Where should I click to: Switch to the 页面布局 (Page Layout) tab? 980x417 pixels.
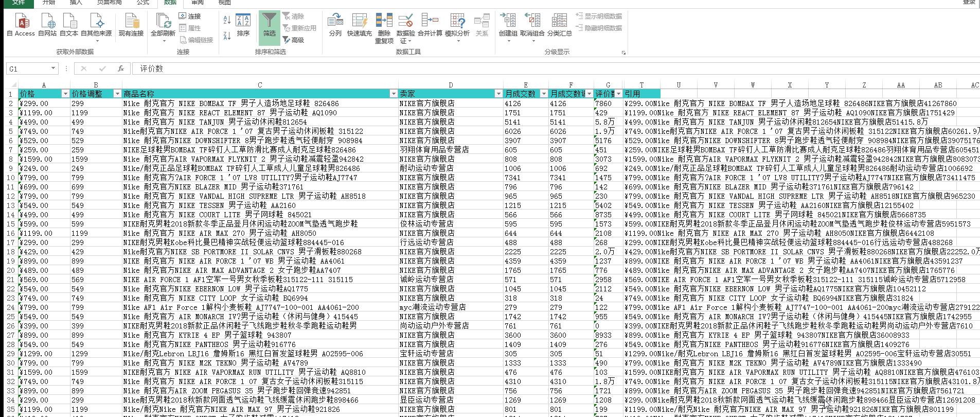(x=109, y=3)
